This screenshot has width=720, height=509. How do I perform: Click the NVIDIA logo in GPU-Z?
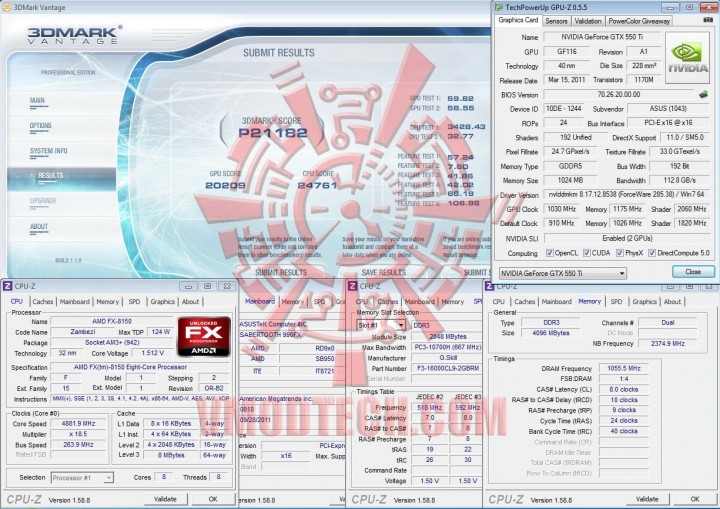pyautogui.click(x=687, y=57)
